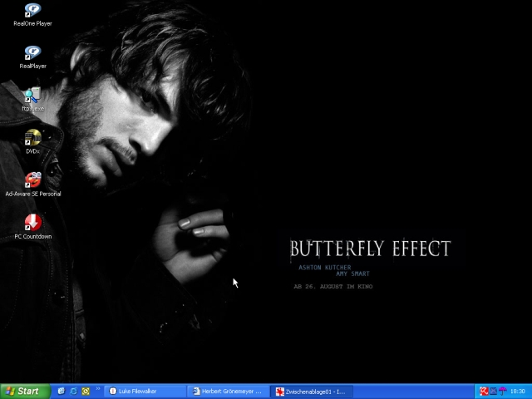Select the PC Countdown desktop icon

[32, 224]
